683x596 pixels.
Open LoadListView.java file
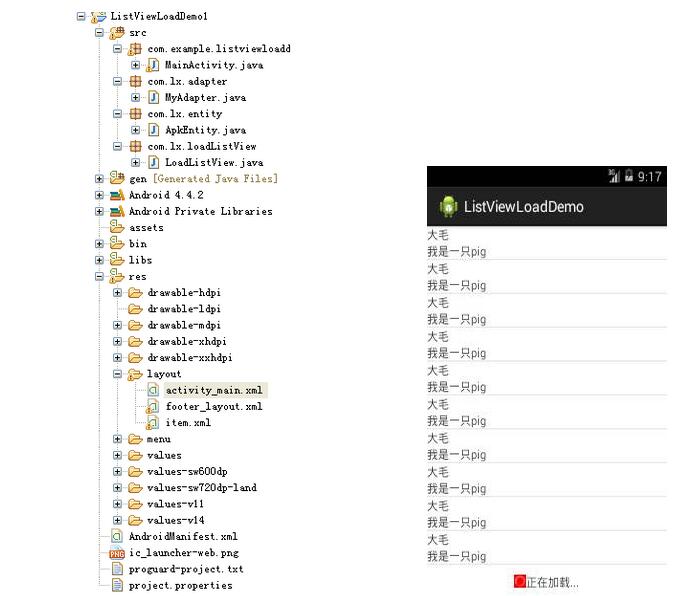click(x=213, y=162)
